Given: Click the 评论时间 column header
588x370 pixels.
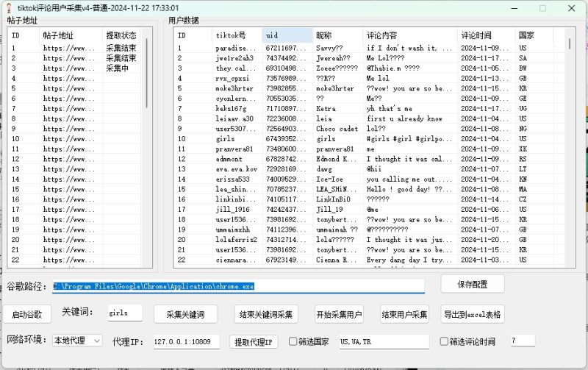Looking at the screenshot, I should point(487,35).
